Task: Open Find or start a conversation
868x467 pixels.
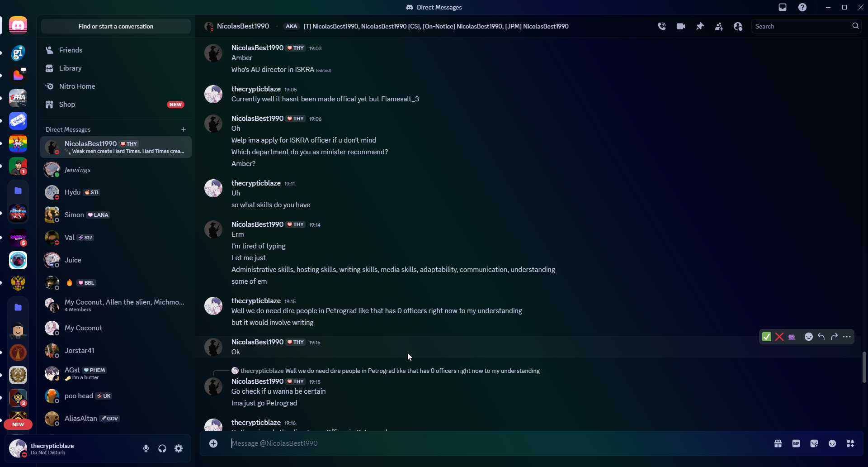Action: click(x=116, y=26)
